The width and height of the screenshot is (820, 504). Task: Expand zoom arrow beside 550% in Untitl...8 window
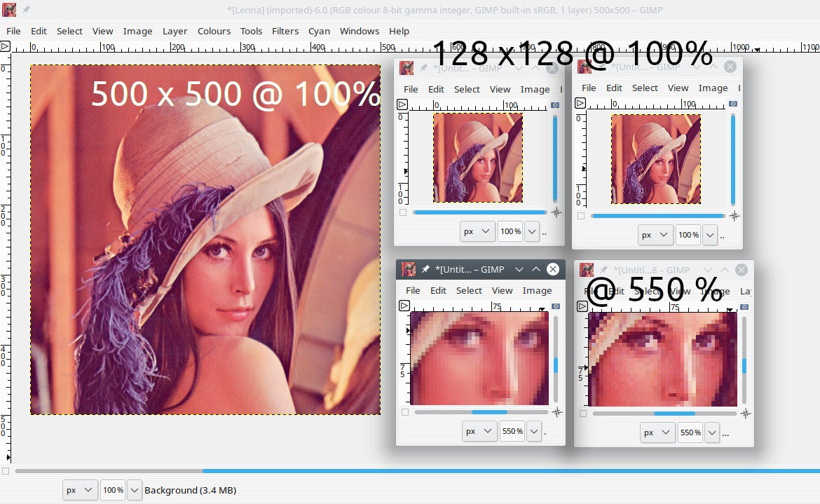click(x=712, y=433)
